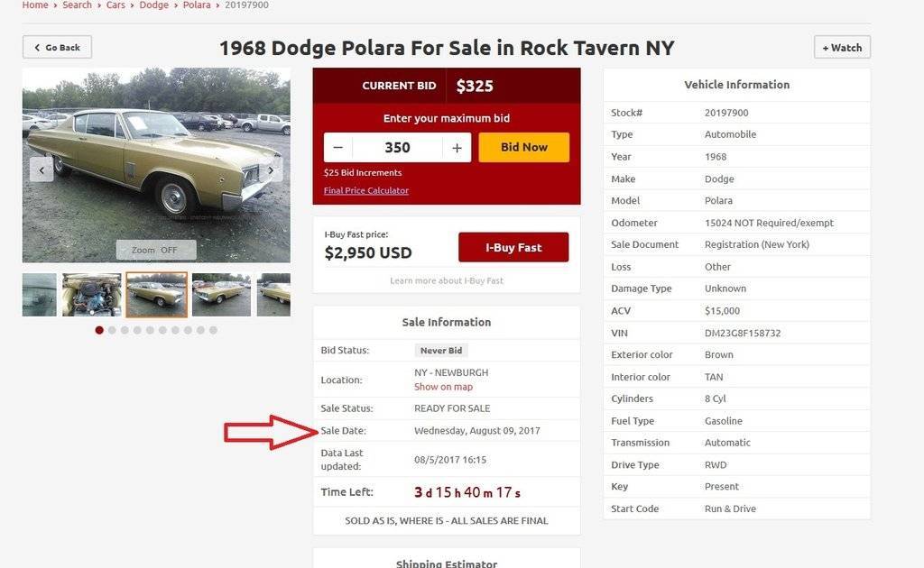Add vehicle to watchlist with Watch button

click(841, 48)
